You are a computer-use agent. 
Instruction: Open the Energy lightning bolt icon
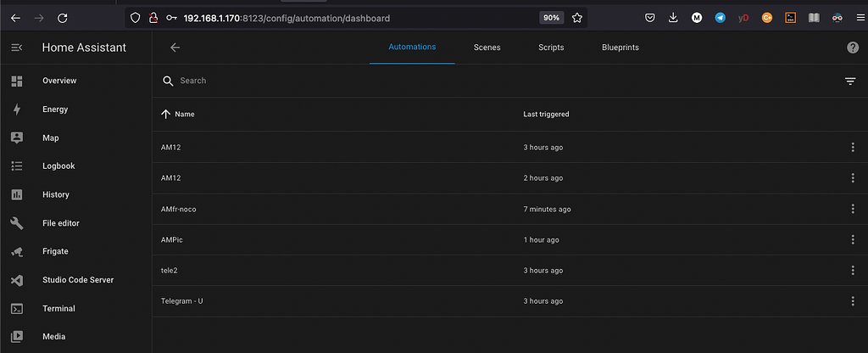click(16, 109)
